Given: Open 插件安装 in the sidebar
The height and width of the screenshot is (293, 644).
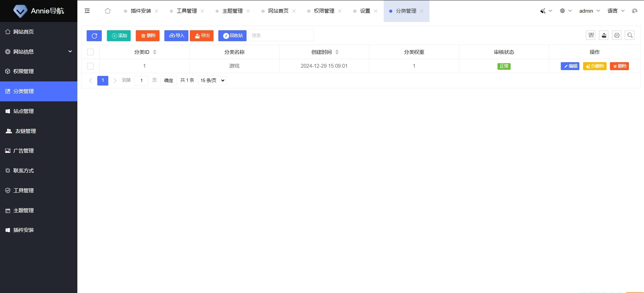Looking at the screenshot, I should coord(39,230).
